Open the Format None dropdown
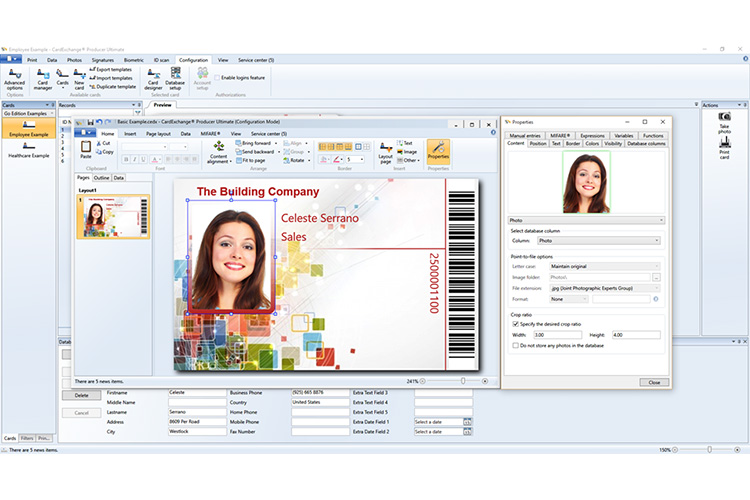 pos(569,299)
